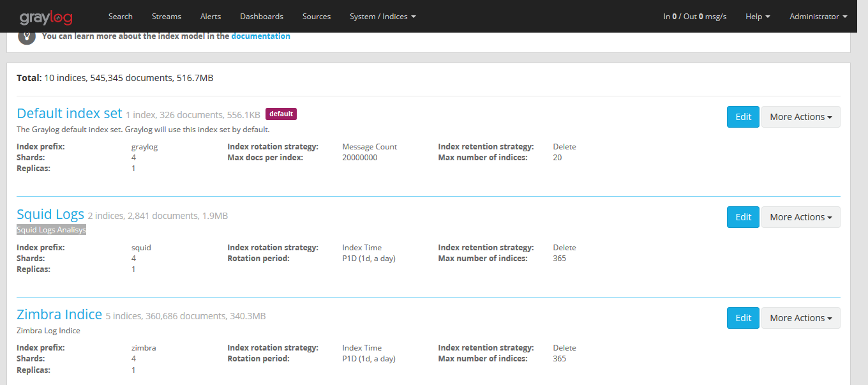Expand More Actions for Squid Logs

801,217
